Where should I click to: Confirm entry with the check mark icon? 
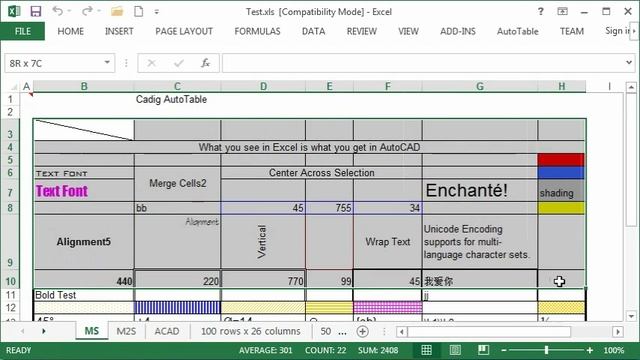pyautogui.click(x=179, y=63)
